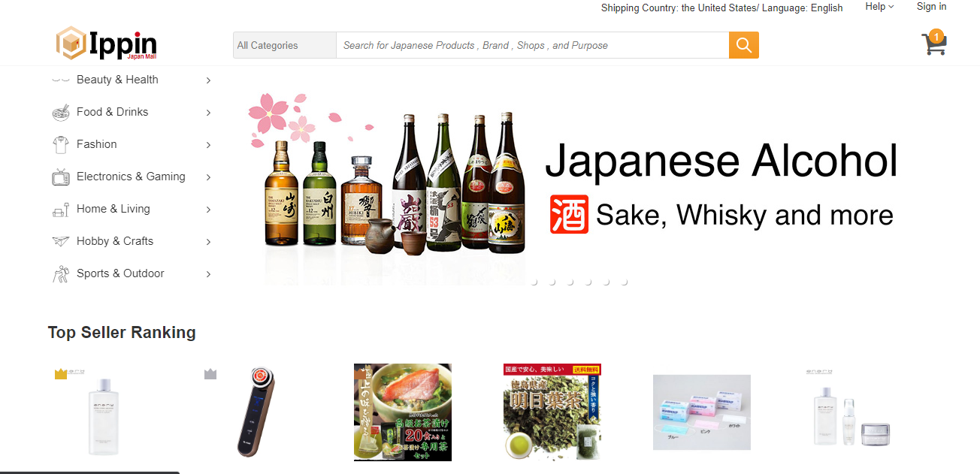This screenshot has height=474, width=980.
Task: Click the Electronics & Gaming TV icon
Action: point(61,177)
